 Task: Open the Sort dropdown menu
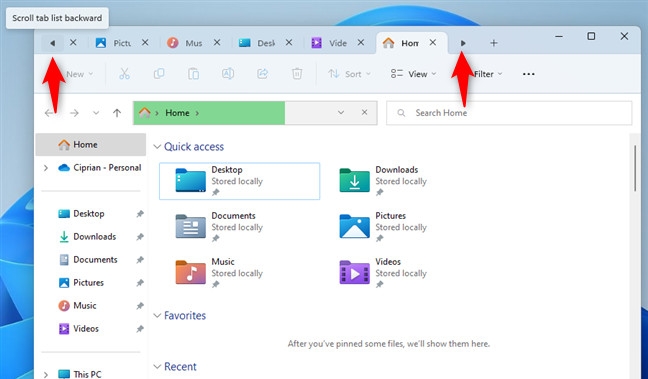[x=350, y=74]
